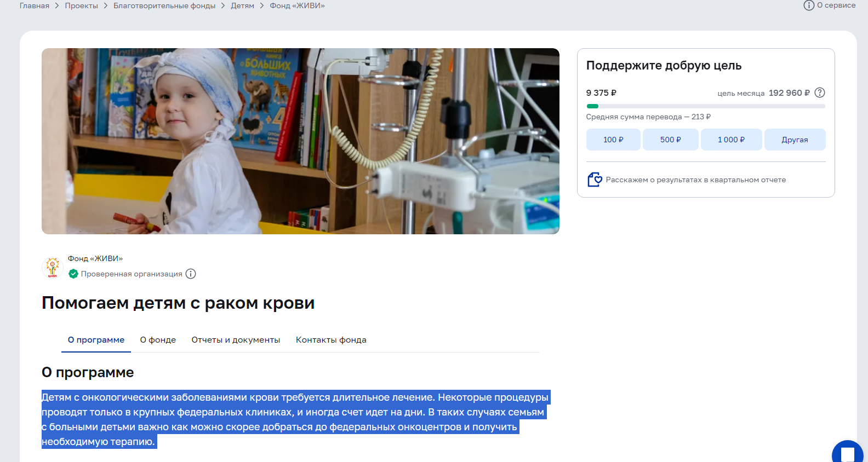The height and width of the screenshot is (462, 868).
Task: Pick the 1 000 ₽ donation amount
Action: tap(731, 140)
